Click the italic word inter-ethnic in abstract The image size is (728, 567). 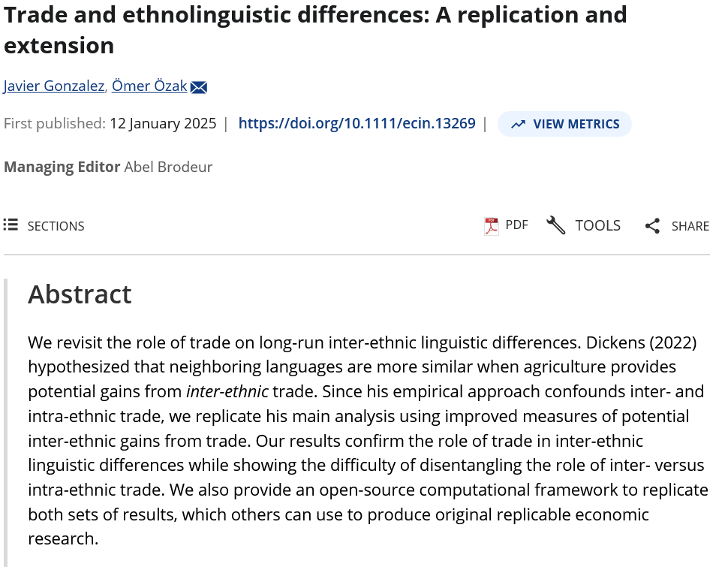(227, 391)
